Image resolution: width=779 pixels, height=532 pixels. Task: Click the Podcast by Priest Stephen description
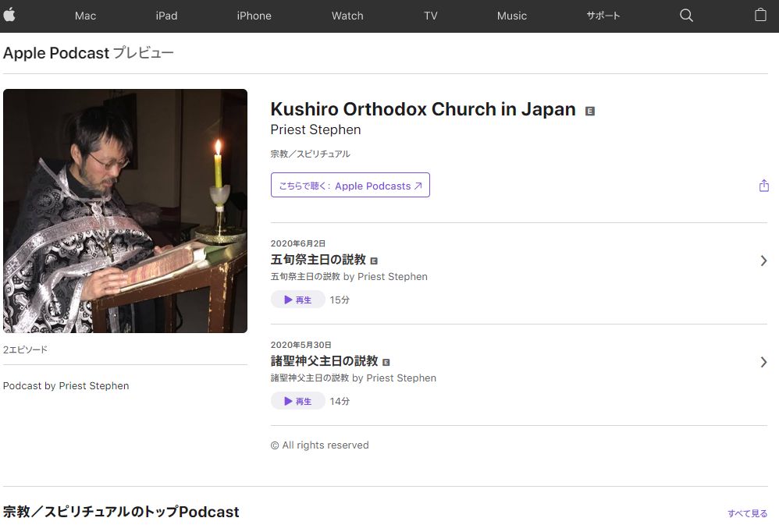point(66,385)
